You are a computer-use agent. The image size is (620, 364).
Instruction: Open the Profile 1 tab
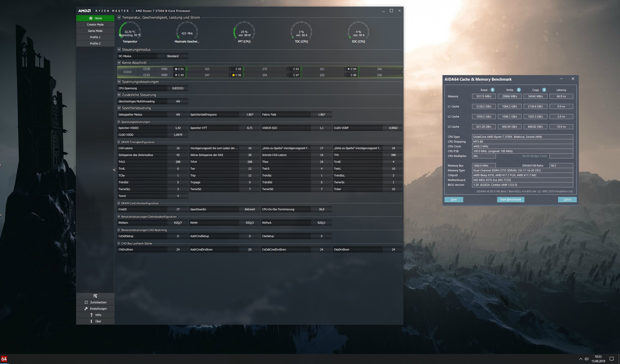[x=95, y=37]
